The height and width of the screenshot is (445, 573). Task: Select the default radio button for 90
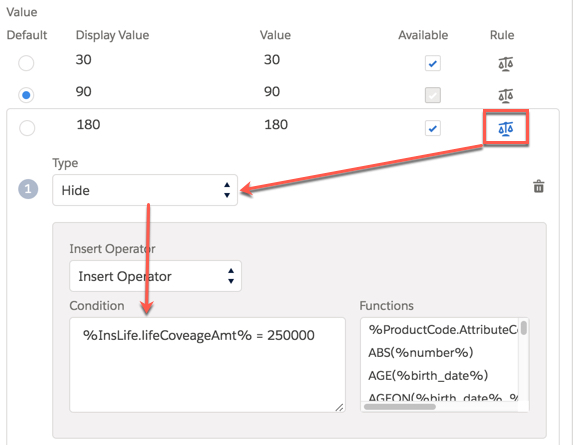(x=26, y=95)
